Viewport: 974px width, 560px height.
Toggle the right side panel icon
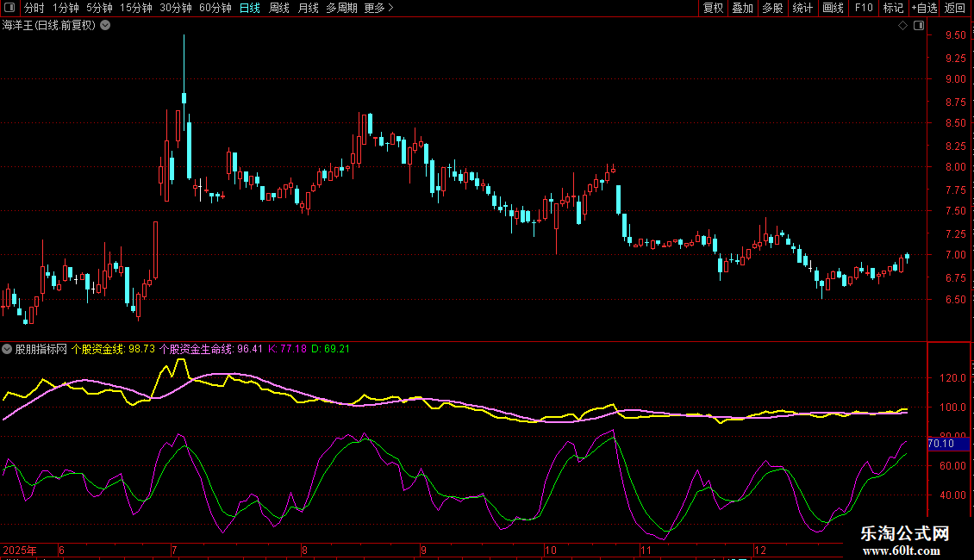tap(918, 26)
